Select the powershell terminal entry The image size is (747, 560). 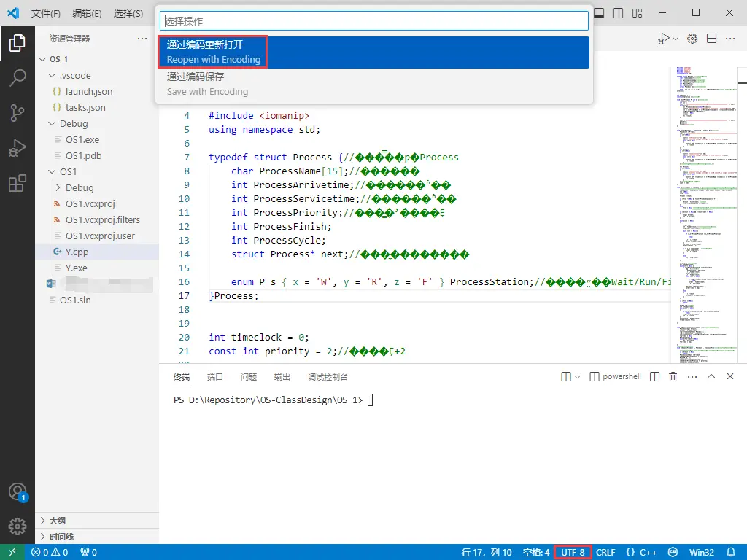(x=615, y=377)
